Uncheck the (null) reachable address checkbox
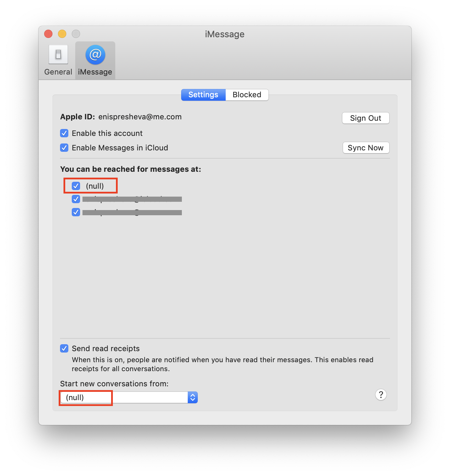 click(x=76, y=186)
